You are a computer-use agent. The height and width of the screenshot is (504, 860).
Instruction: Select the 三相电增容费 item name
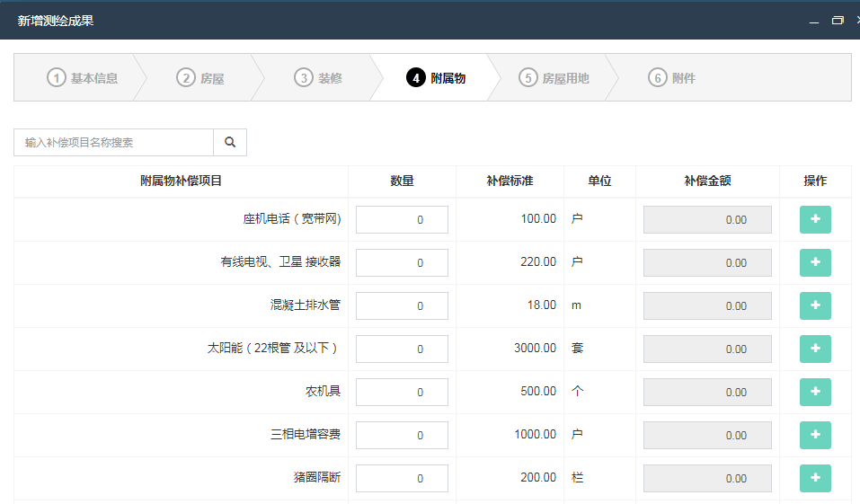306,434
